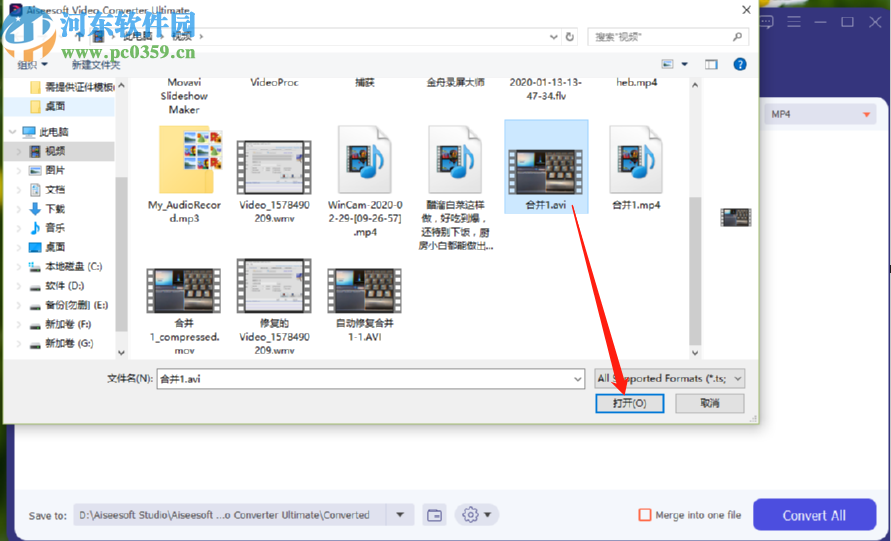891x541 pixels.
Task: Click the Open (打开) button
Action: (x=630, y=403)
